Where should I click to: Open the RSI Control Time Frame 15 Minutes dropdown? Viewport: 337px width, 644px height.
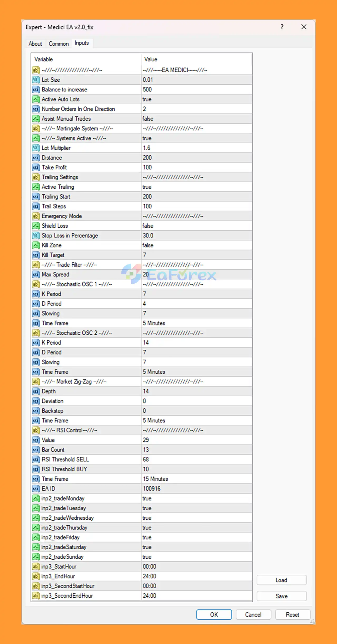[196, 479]
